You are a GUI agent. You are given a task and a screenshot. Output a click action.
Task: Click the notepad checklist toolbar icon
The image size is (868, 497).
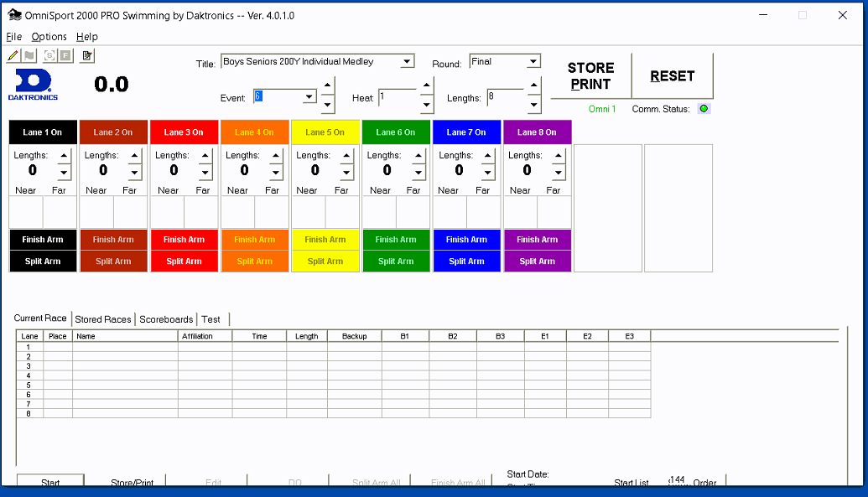click(x=87, y=55)
